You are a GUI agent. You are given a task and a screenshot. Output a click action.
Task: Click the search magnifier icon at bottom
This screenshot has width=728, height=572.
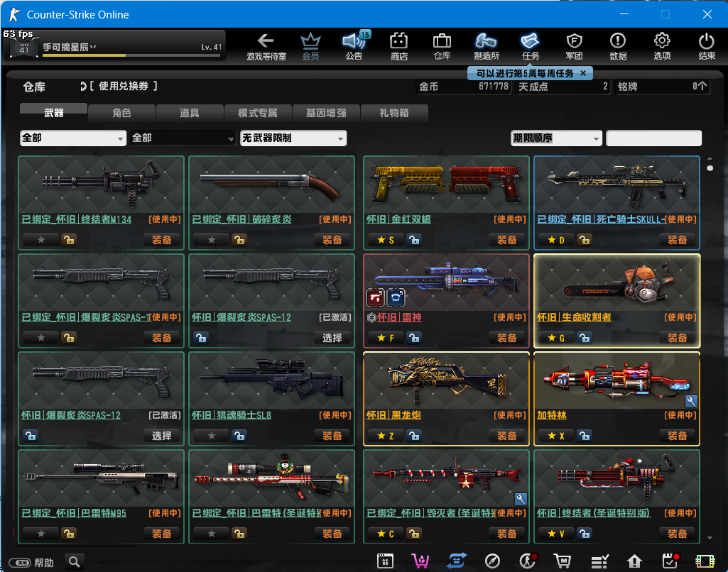point(75,562)
